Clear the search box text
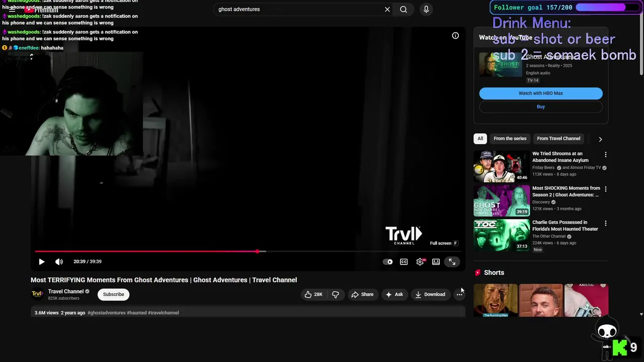The image size is (644, 362). click(x=387, y=10)
